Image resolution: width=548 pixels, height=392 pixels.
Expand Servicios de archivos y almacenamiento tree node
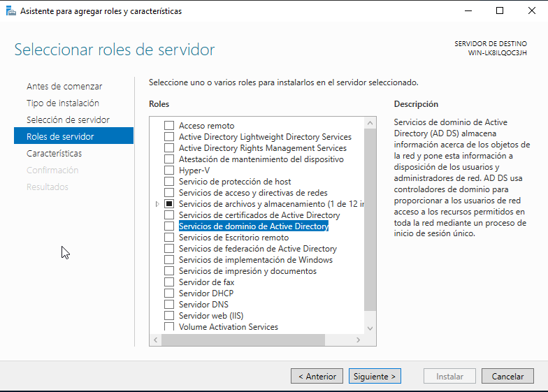click(157, 204)
